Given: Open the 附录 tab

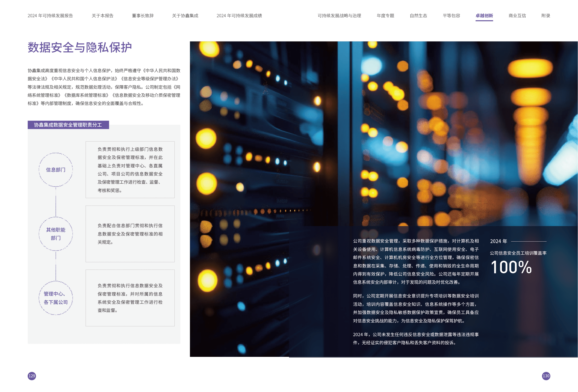Looking at the screenshot, I should 546,16.
